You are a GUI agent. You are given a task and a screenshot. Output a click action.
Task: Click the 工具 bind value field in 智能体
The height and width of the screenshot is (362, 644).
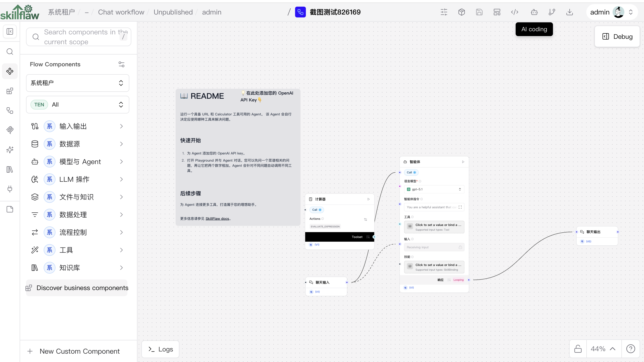click(x=434, y=227)
